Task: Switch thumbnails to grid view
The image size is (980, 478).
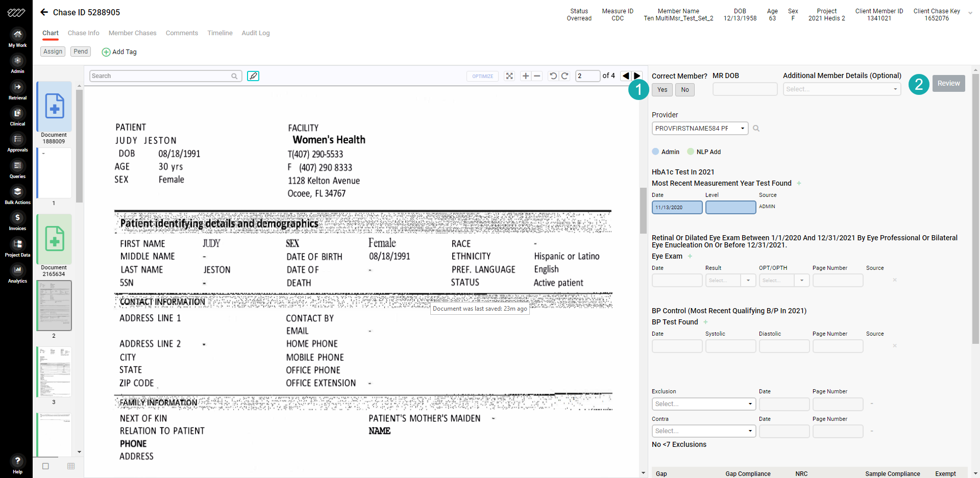Action: pyautogui.click(x=71, y=466)
